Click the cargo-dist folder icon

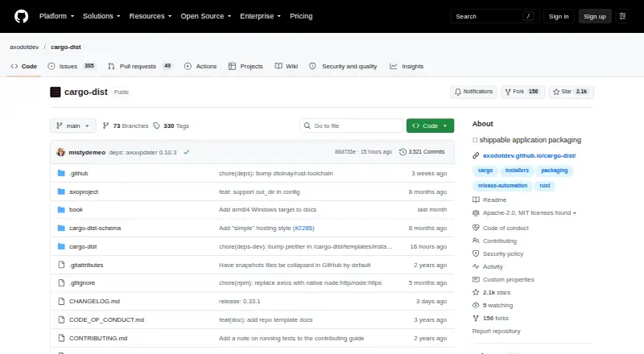pyautogui.click(x=61, y=246)
